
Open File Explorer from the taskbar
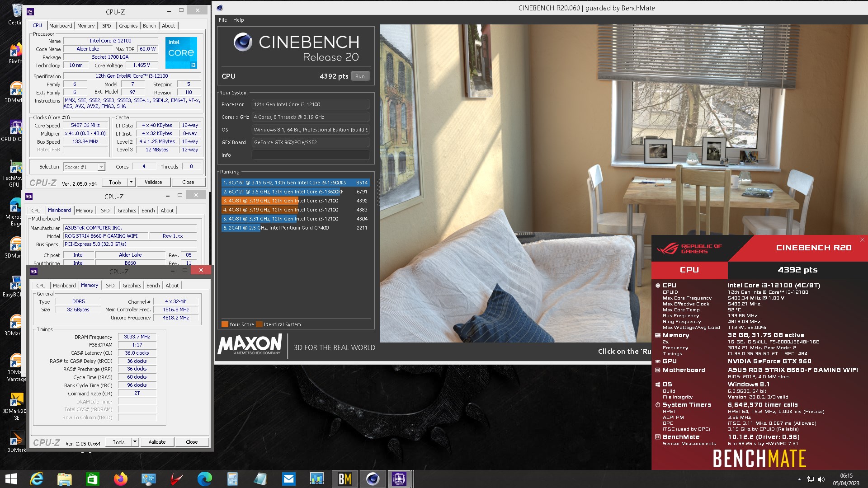[x=65, y=479]
